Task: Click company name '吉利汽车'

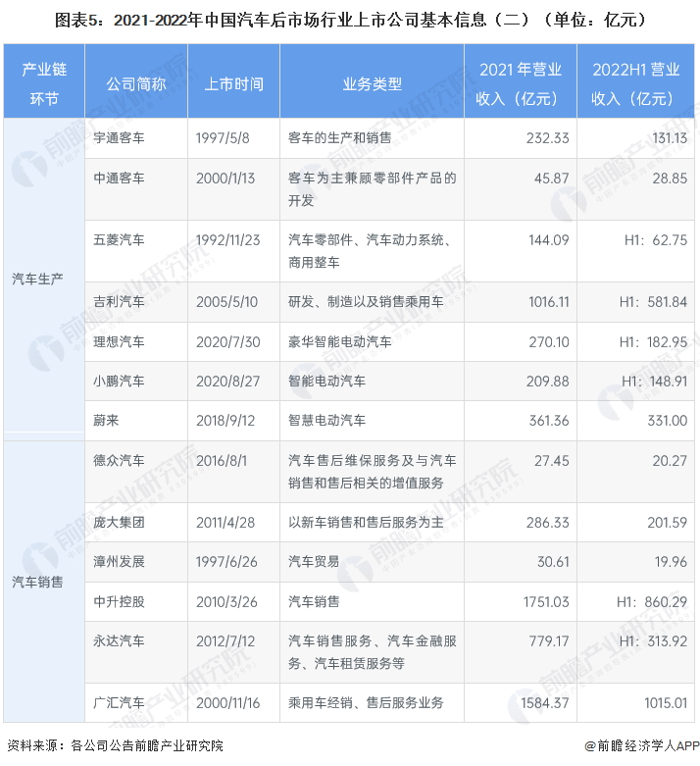Action: click(x=119, y=302)
